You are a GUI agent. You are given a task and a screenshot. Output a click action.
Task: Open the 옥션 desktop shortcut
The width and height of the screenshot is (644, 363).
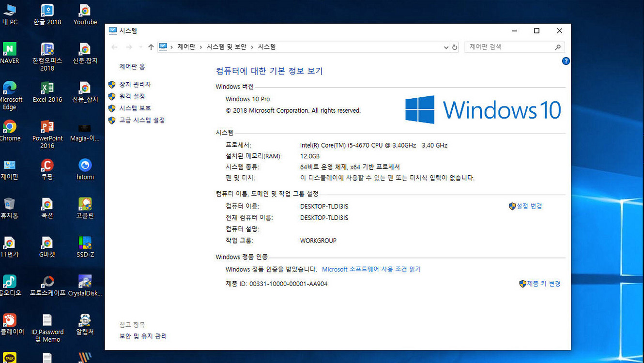click(47, 208)
